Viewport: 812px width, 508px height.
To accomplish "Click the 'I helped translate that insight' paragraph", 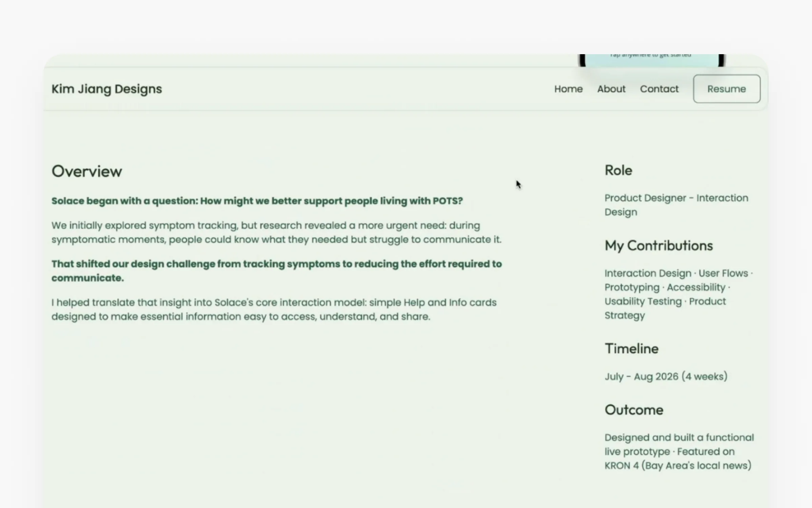I will pos(274,310).
